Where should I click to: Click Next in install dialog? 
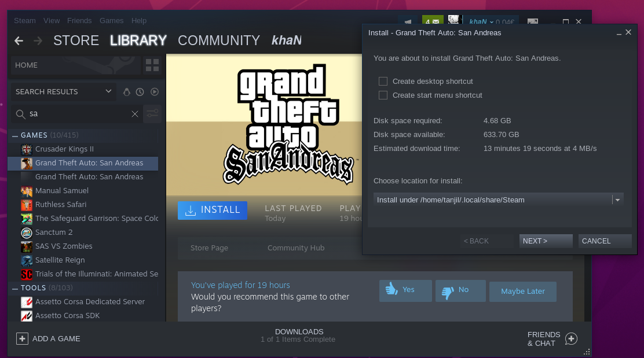point(546,241)
